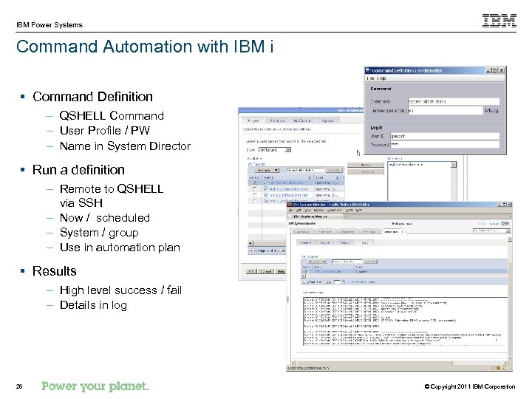
Task: Open the History menu in the Firefox window
Action: tap(318, 211)
